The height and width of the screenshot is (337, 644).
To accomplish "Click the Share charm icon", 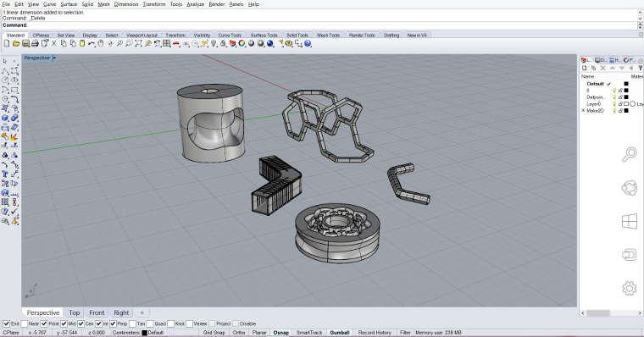I will coord(630,188).
